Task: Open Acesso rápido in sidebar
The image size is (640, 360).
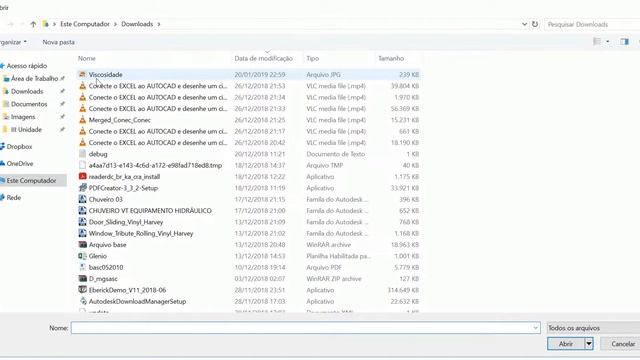Action: click(x=27, y=66)
